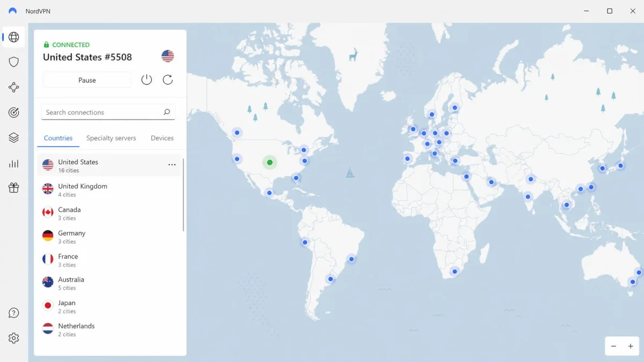
Task: Open the shield Threat Protection sidebar icon
Action: tap(14, 62)
